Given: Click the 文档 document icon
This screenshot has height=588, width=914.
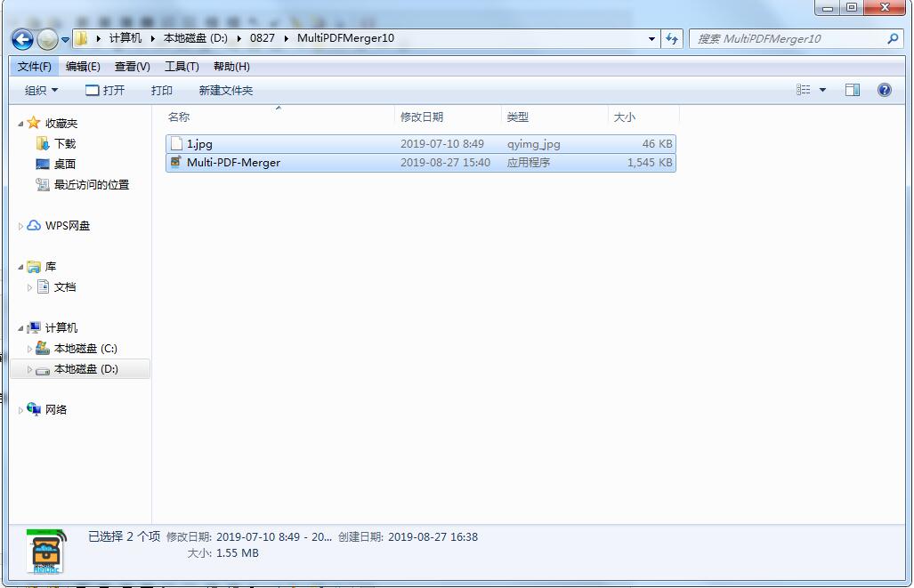Looking at the screenshot, I should [43, 286].
